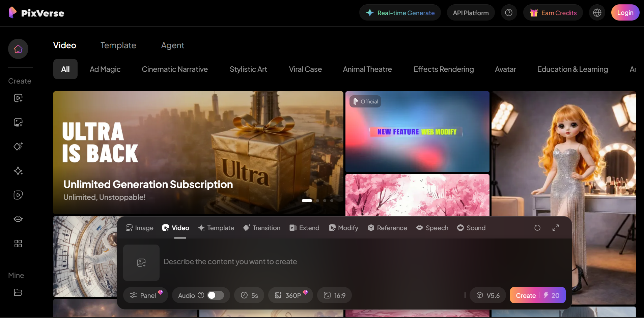Open the globe language selector
644x318 pixels.
coord(597,13)
